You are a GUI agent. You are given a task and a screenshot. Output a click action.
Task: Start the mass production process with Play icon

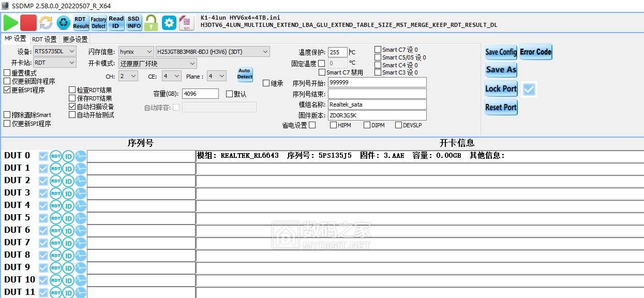pos(10,23)
